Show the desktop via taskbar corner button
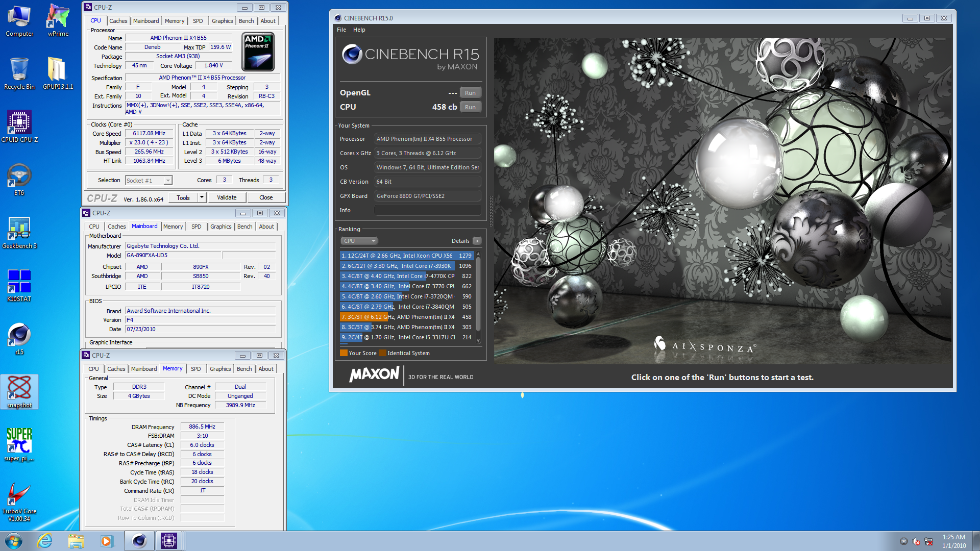 [x=976, y=541]
